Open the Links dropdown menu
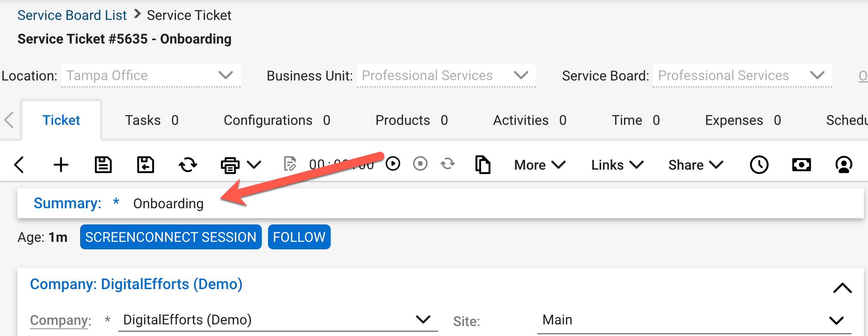Image resolution: width=868 pixels, height=336 pixels. pos(617,165)
